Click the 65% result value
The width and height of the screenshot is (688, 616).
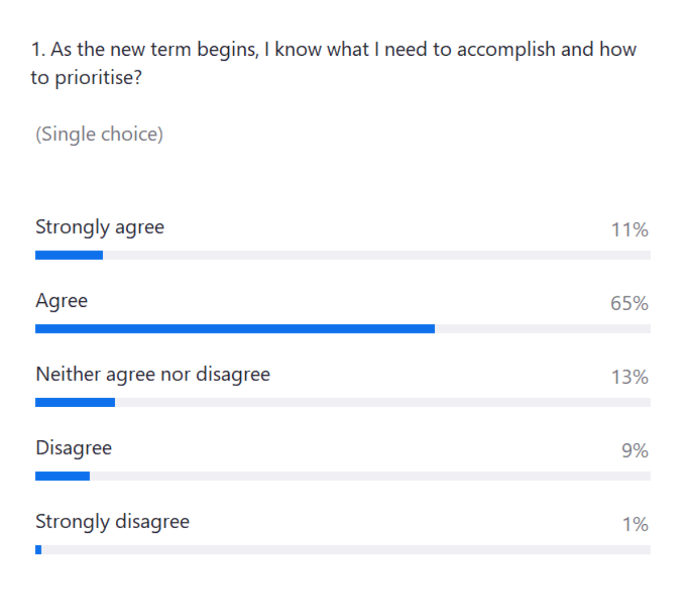(x=629, y=303)
